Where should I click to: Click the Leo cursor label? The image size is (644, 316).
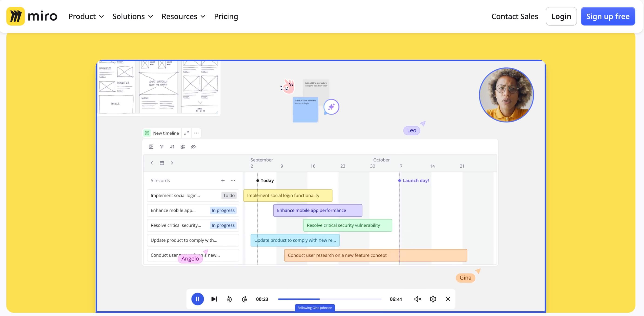pyautogui.click(x=412, y=130)
